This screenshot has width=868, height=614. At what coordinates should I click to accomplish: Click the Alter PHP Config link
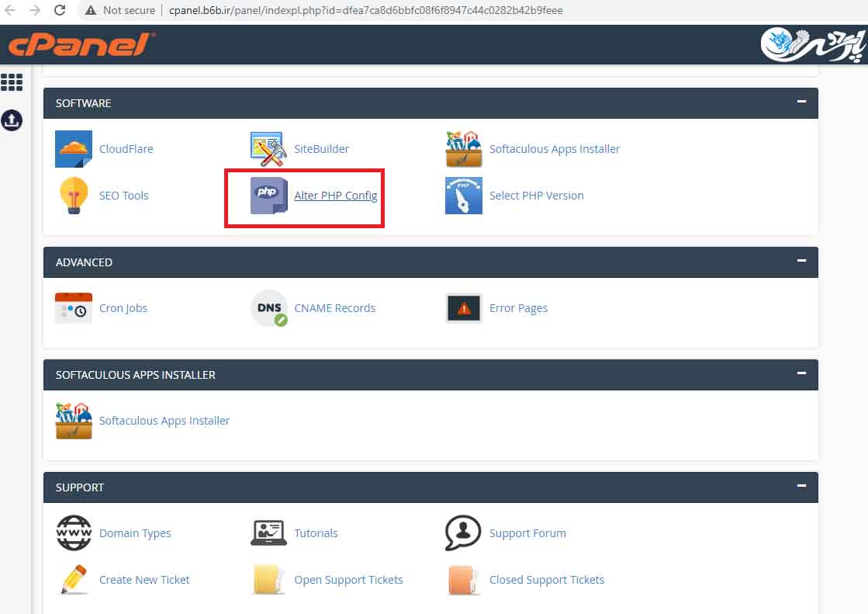click(x=335, y=196)
